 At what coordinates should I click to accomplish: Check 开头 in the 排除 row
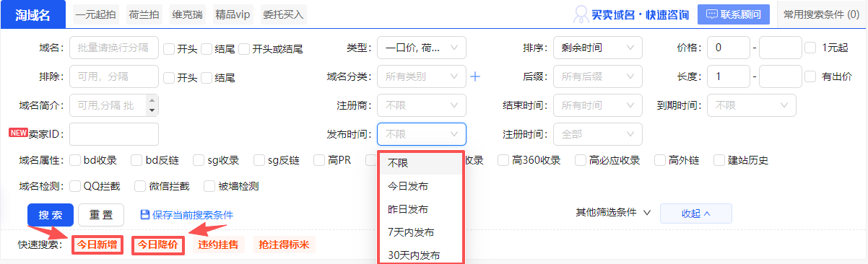[x=169, y=77]
